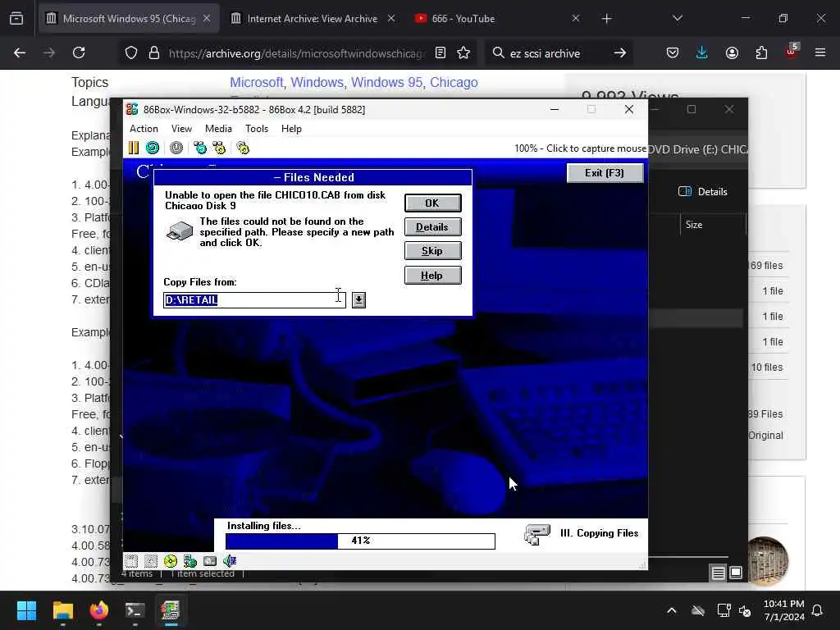Screen dimensions: 840x630
Task: Open the Media menu in 86Box
Action: (x=218, y=129)
